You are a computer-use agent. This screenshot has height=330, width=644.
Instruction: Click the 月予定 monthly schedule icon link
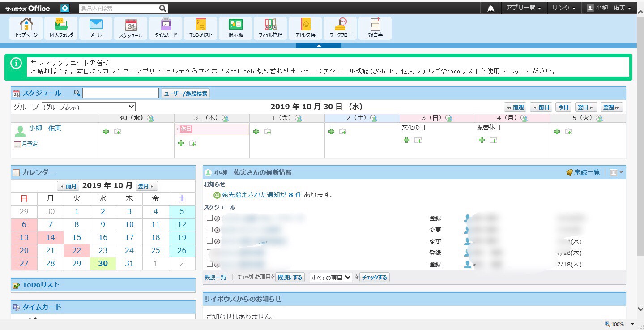coord(26,144)
